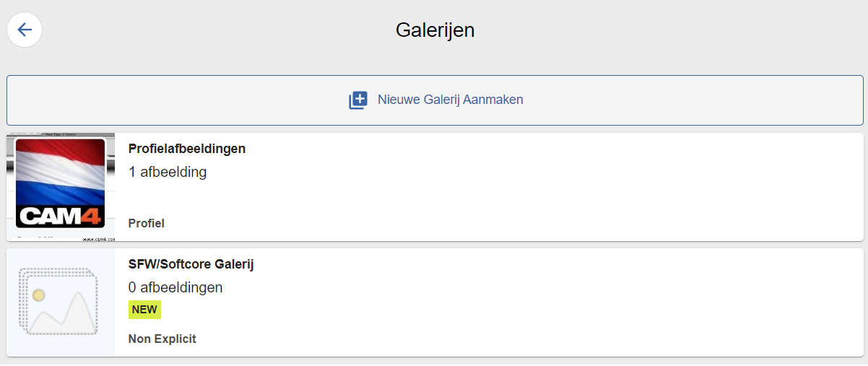Click the CAM4 logo in profile thumbnail

(61, 216)
